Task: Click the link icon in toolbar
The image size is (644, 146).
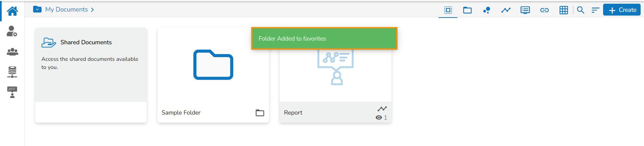Action: point(544,10)
